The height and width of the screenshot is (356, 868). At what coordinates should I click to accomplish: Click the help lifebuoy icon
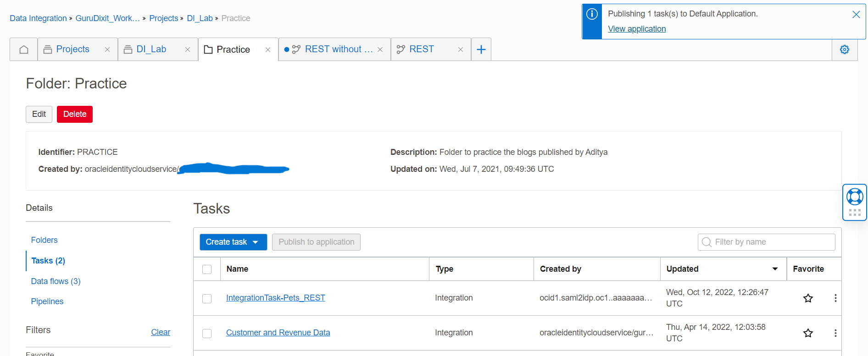click(x=854, y=197)
